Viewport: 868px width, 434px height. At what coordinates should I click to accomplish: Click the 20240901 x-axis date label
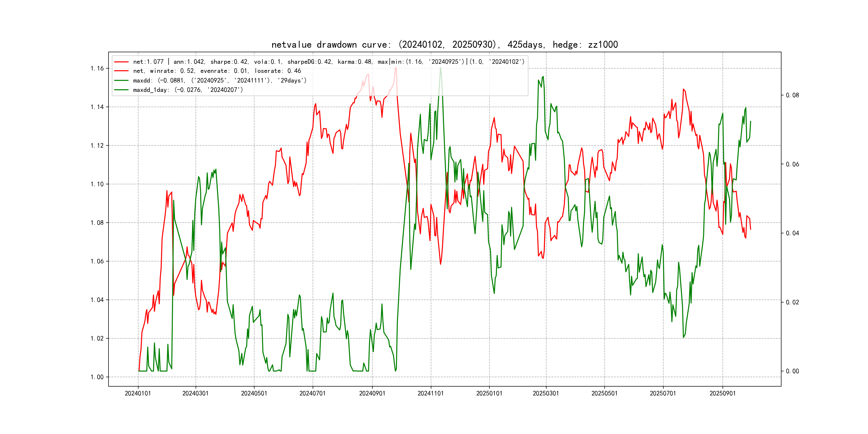point(372,393)
